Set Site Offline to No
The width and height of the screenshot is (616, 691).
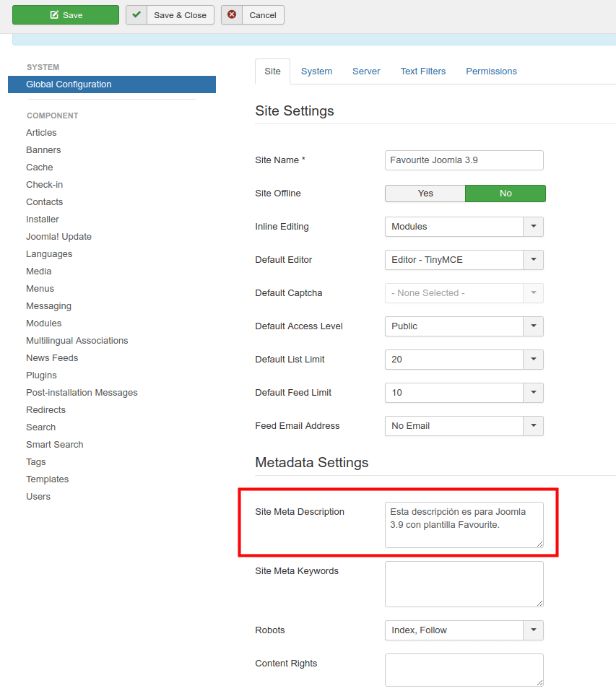pyautogui.click(x=506, y=194)
